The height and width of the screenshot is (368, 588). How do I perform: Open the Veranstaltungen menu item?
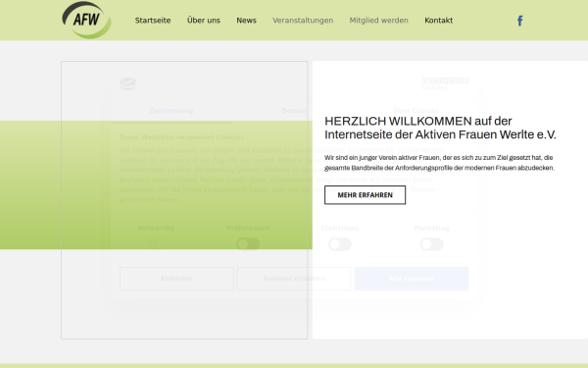(303, 21)
